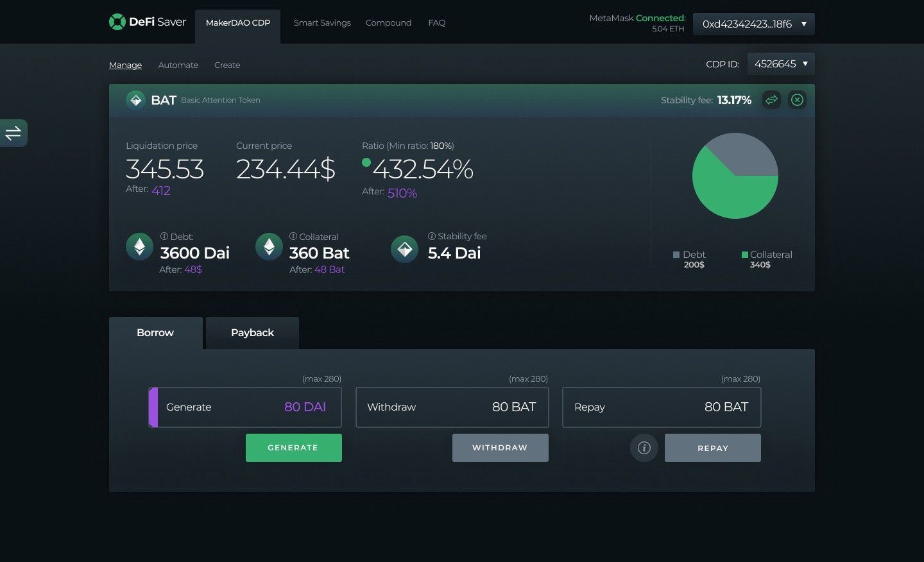Viewport: 924px width, 562px height.
Task: Click the close CDP circle icon
Action: point(797,99)
